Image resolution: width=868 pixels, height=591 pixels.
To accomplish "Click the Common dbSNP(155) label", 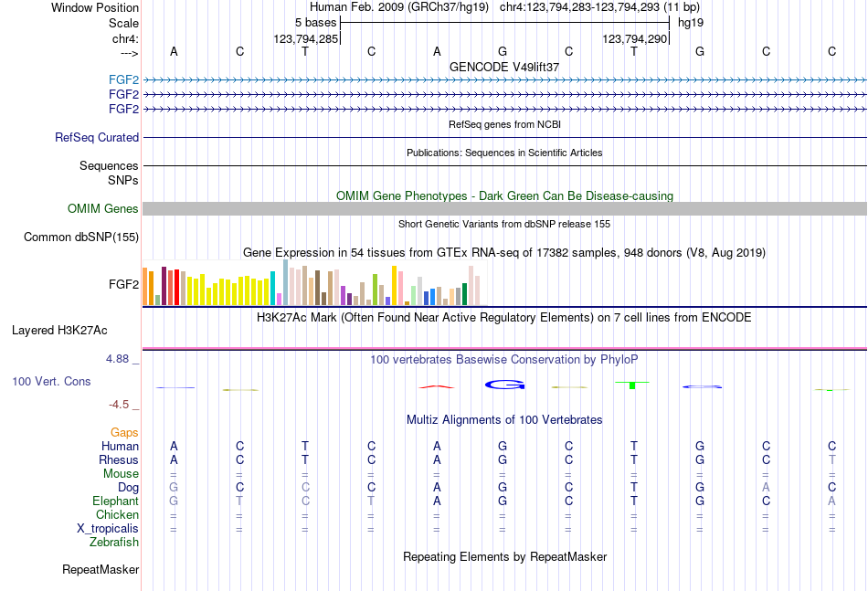I will point(81,237).
